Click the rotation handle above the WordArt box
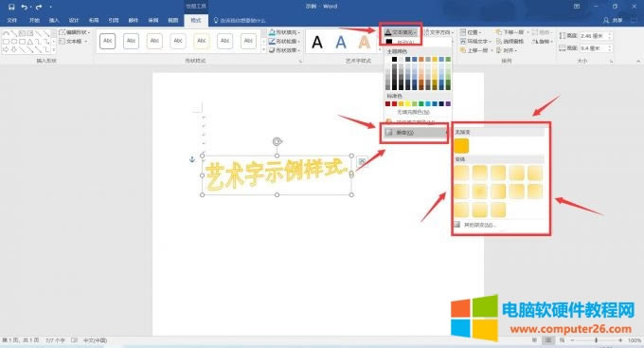This screenshot has height=348, width=644. click(277, 141)
